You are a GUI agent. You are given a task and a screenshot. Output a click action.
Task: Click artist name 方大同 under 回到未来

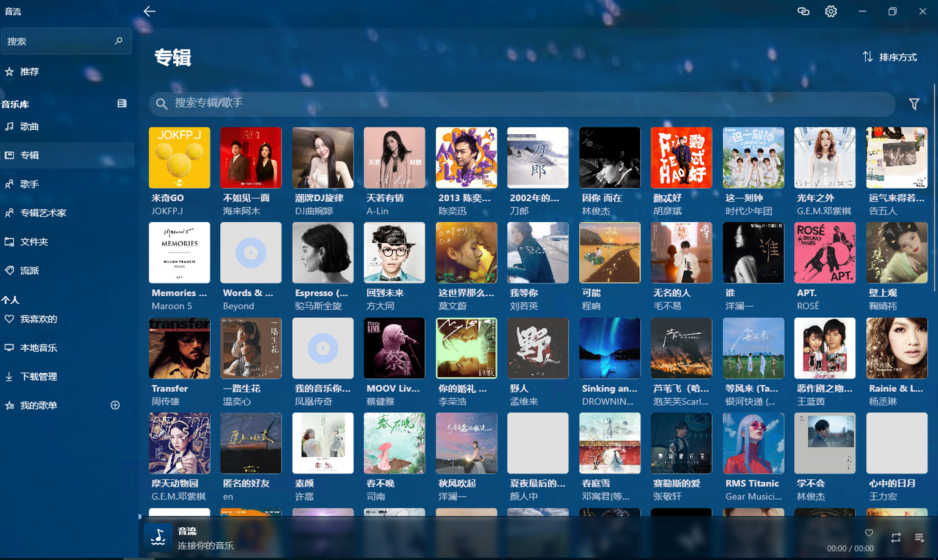coord(380,306)
